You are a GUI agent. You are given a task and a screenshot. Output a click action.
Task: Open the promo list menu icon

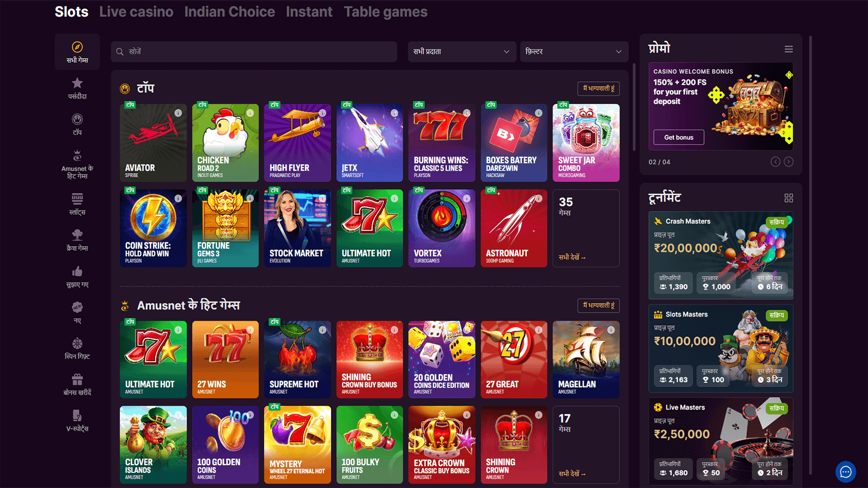coord(789,49)
